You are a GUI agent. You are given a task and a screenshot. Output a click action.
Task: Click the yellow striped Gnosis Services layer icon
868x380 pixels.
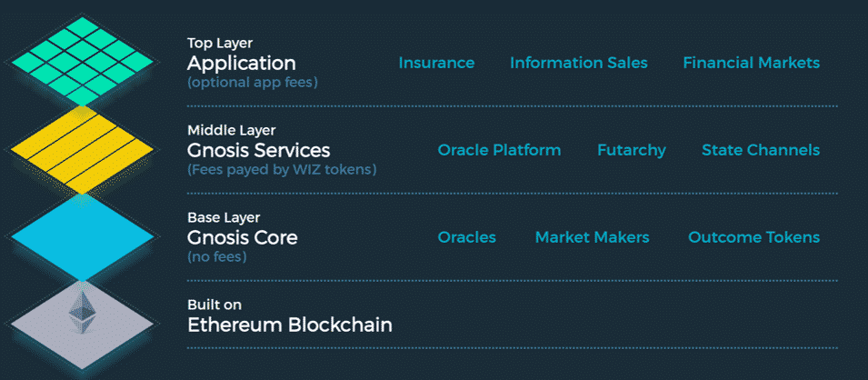click(82, 150)
